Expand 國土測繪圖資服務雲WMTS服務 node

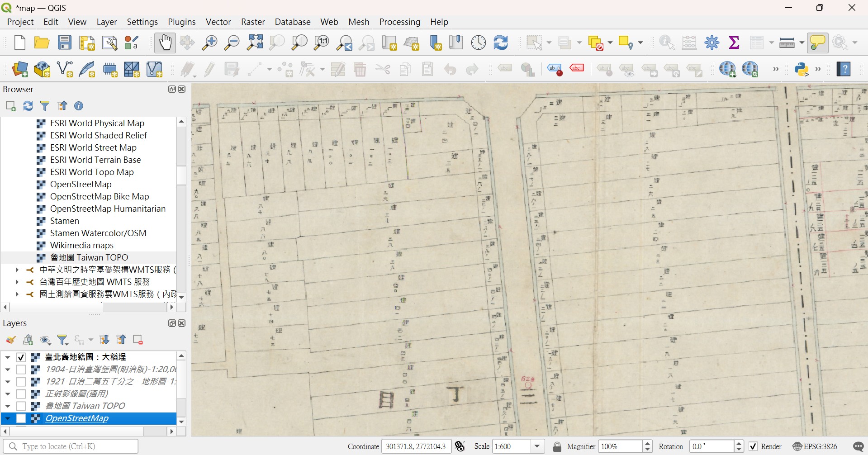tap(17, 294)
